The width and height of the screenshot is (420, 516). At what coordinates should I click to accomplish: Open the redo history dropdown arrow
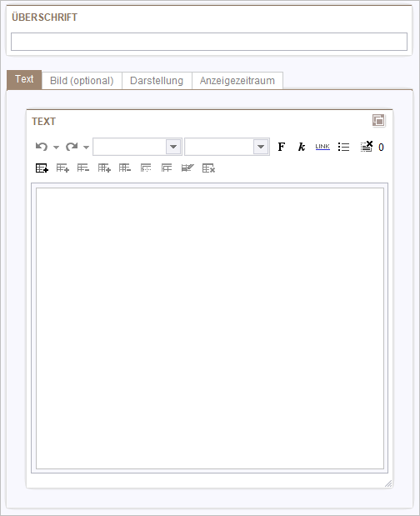(x=86, y=147)
